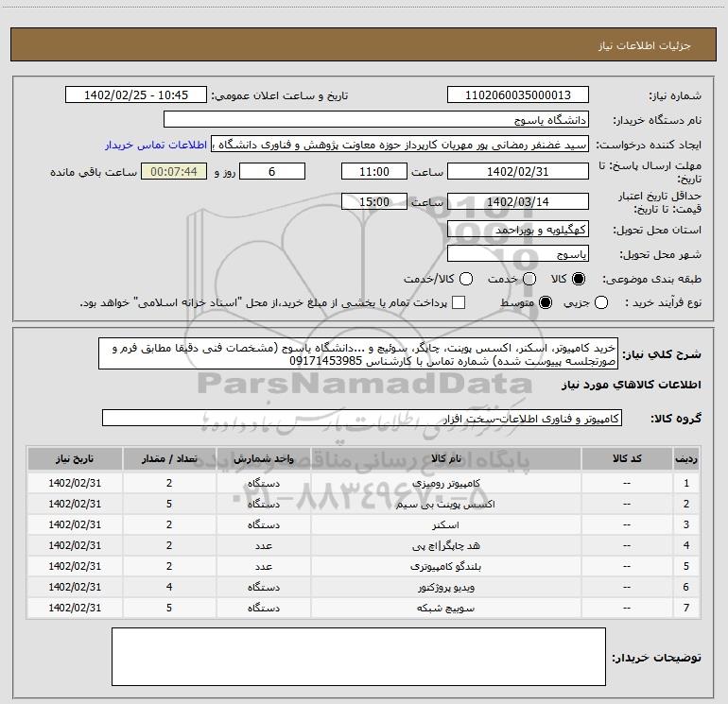Click the remaining time field 00:07:44
The image size is (728, 704).
(174, 171)
